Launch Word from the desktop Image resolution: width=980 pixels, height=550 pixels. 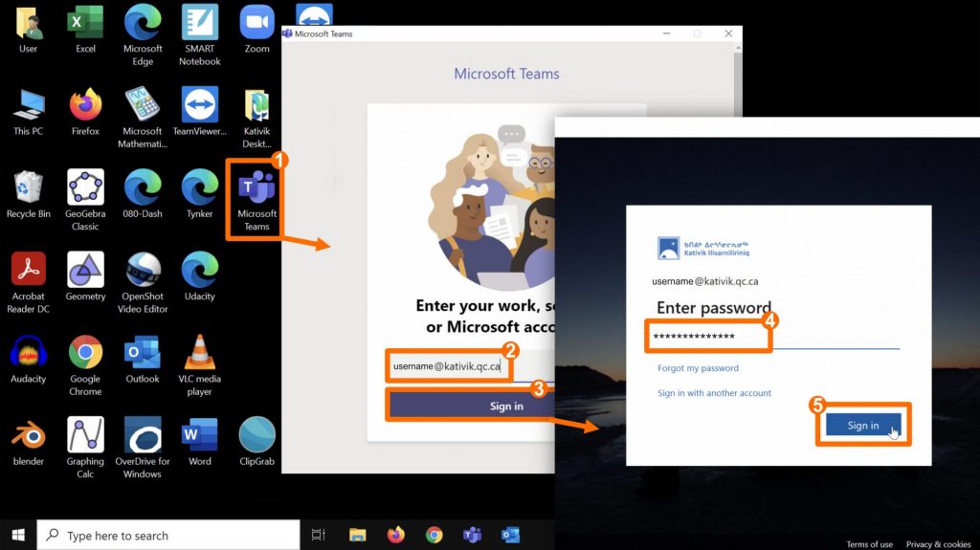point(200,442)
